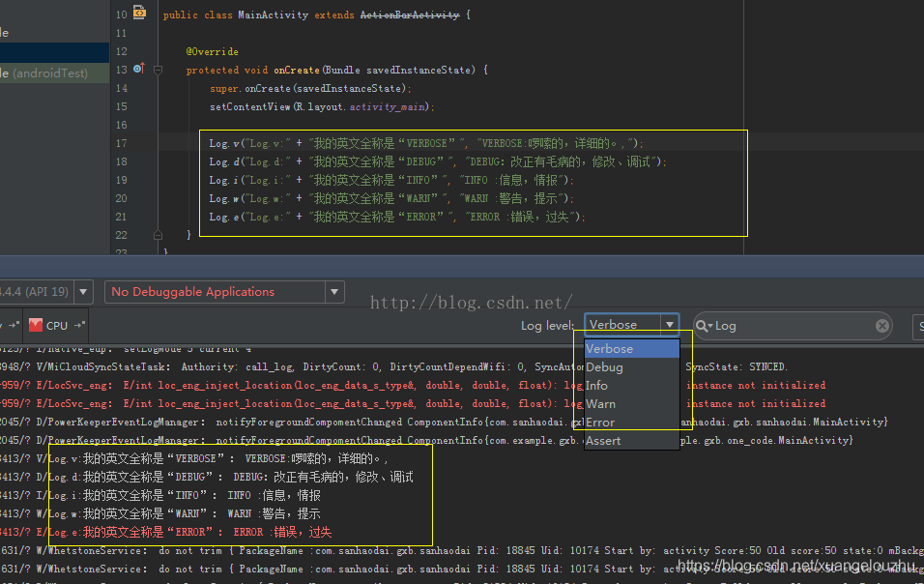Select Assert in the log level list

click(632, 441)
